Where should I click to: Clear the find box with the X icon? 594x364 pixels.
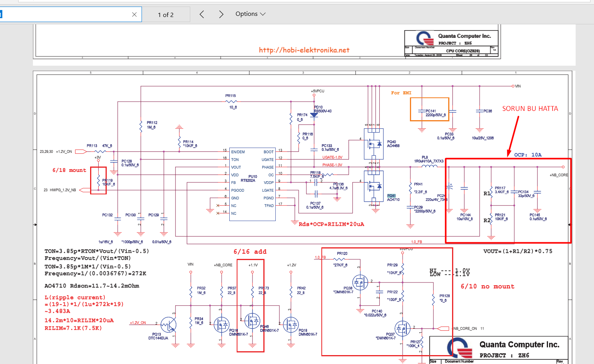click(x=134, y=15)
